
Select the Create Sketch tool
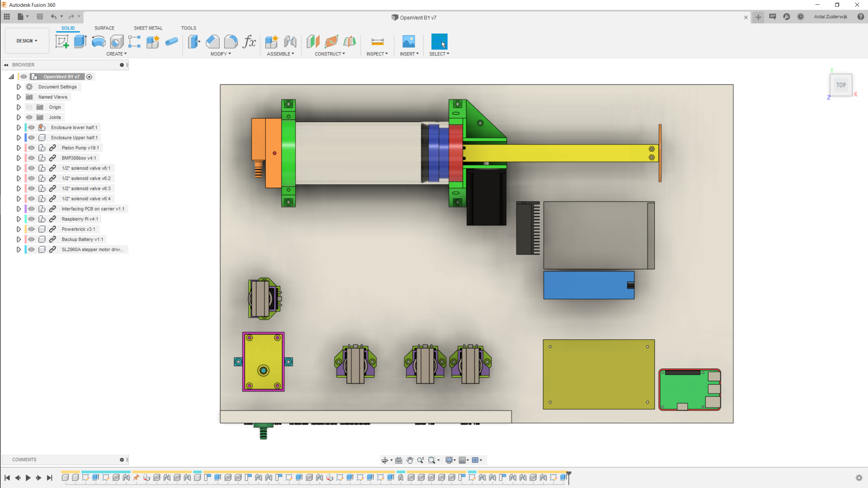62,42
